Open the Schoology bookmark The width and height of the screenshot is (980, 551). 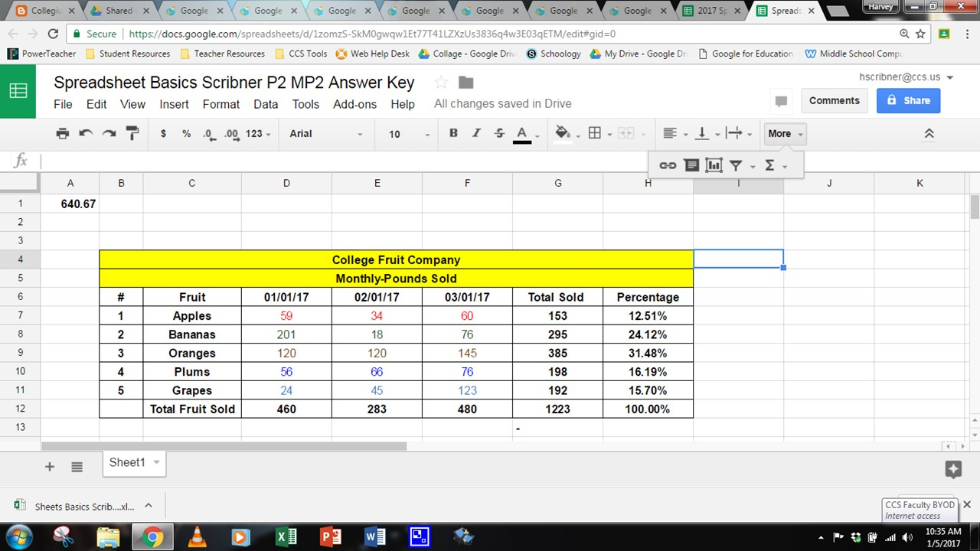[554, 54]
